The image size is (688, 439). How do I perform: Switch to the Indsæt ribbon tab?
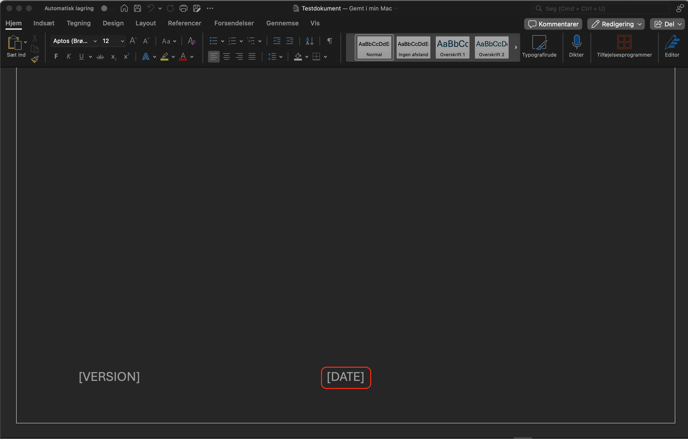pos(44,23)
